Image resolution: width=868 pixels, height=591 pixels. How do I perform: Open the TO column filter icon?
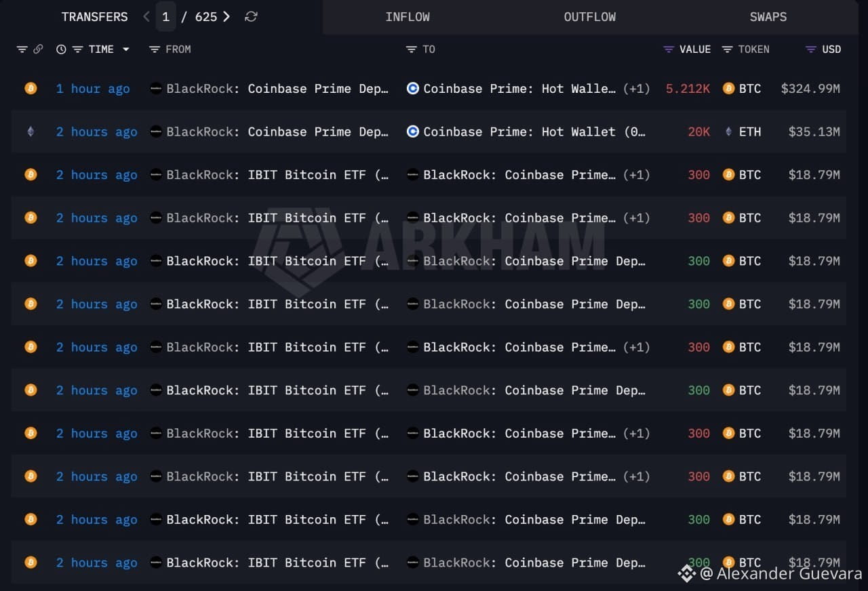[411, 49]
